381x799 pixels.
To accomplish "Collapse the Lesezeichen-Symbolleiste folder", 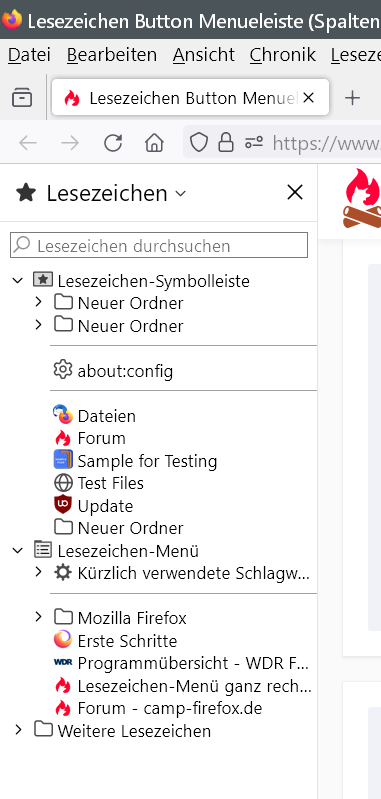I will (18, 280).
